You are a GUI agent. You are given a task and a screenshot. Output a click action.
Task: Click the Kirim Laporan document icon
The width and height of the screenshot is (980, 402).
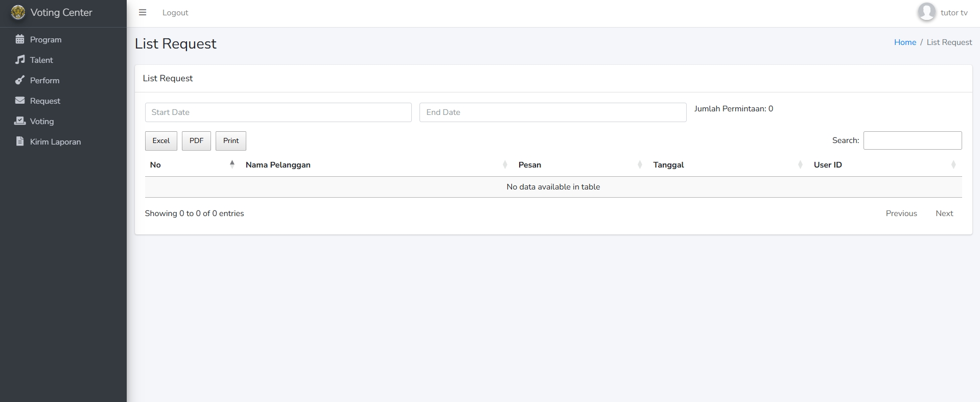point(20,141)
